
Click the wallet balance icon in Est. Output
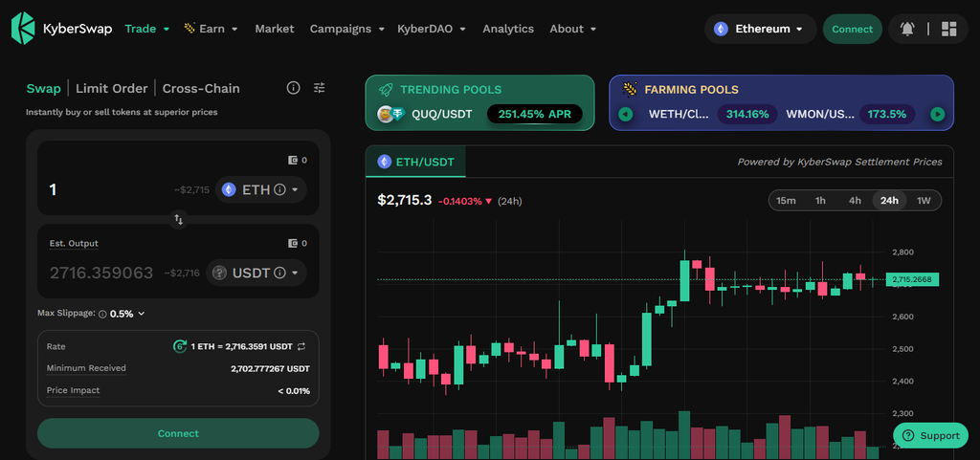click(293, 244)
